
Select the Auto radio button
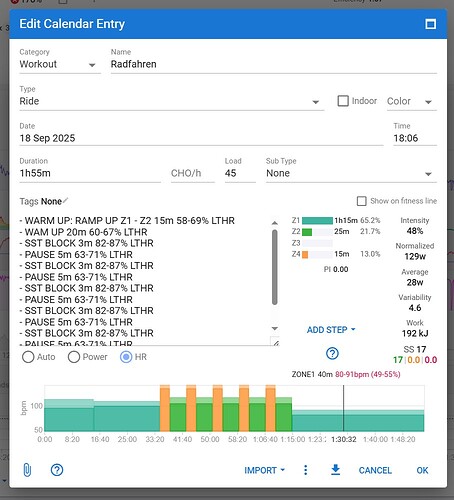28,357
